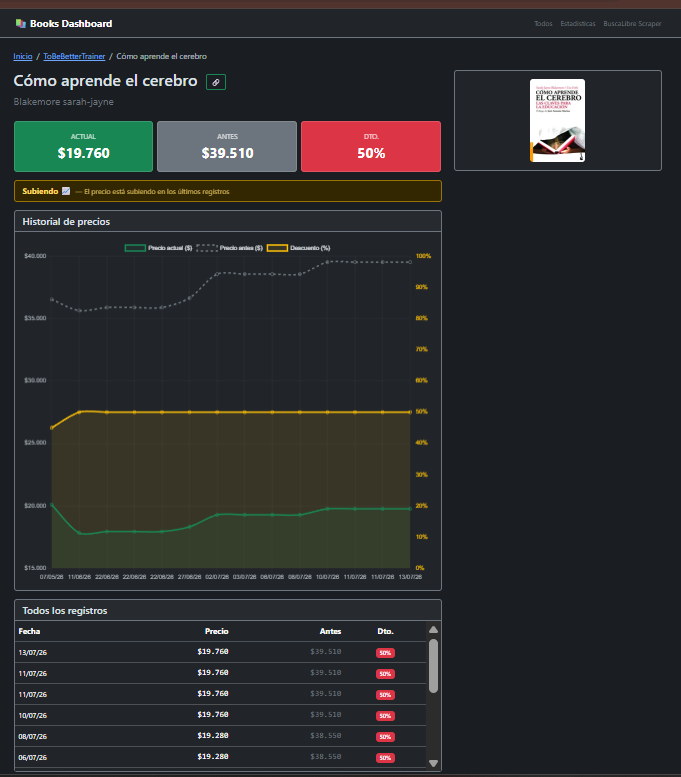
Task: Click the author name Blakemore sarah-jayne
Action: click(63, 102)
